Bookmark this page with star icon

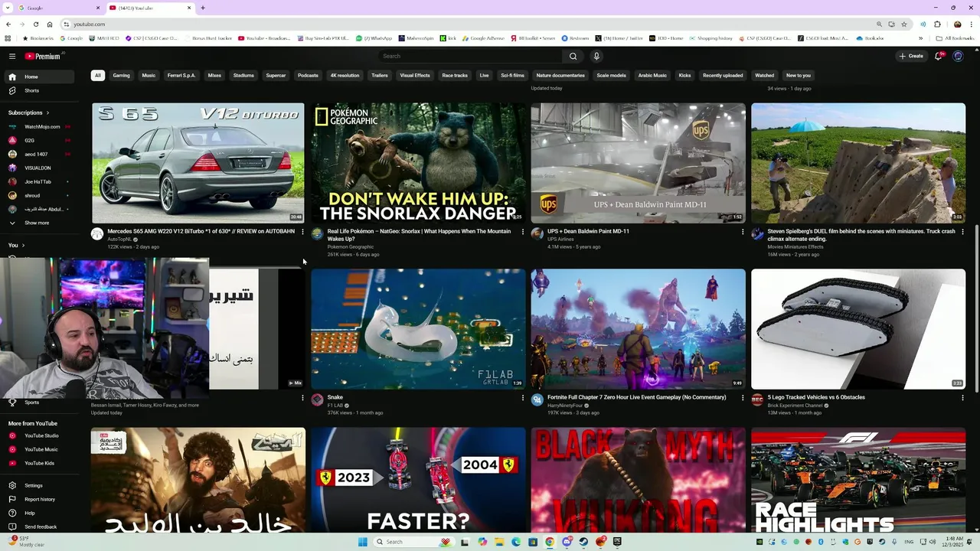[904, 24]
